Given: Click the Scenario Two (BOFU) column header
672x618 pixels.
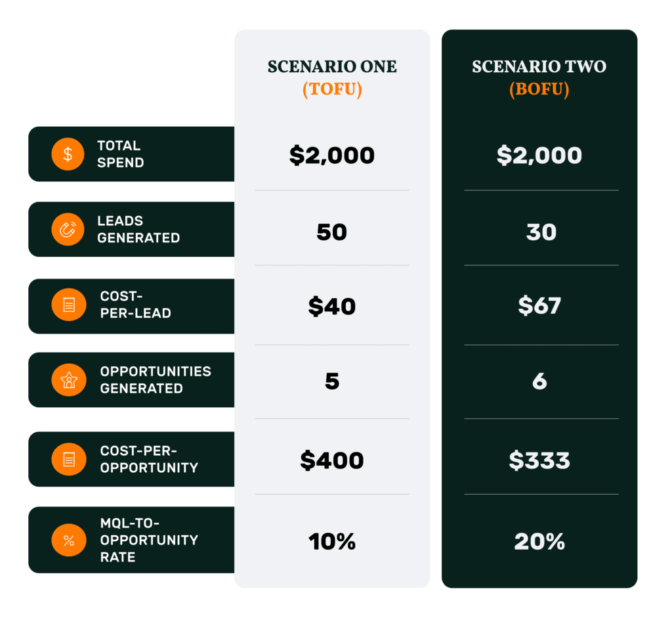Looking at the screenshot, I should click(x=539, y=77).
